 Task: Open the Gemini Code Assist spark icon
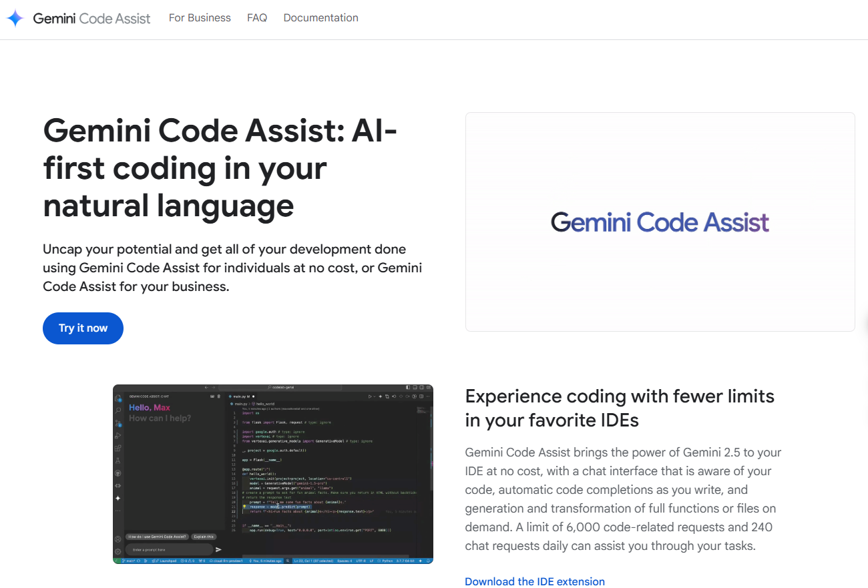(118, 499)
